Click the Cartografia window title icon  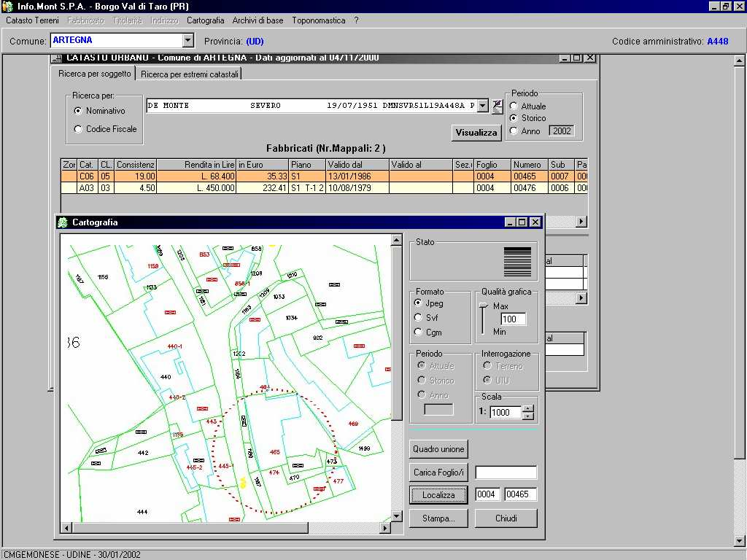tap(63, 222)
